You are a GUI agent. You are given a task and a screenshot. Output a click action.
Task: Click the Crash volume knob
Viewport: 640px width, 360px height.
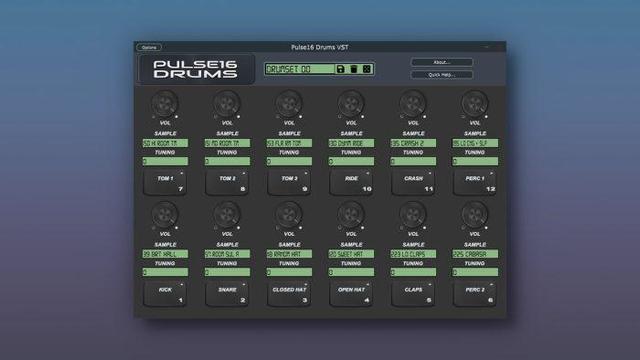pos(413,104)
